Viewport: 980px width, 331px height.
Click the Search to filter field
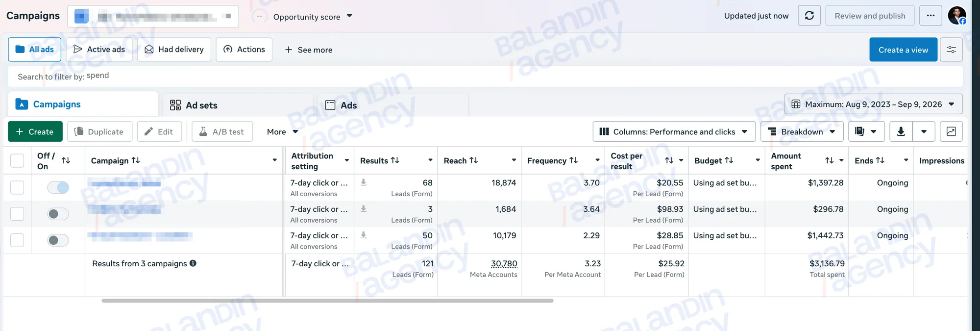[x=485, y=76]
